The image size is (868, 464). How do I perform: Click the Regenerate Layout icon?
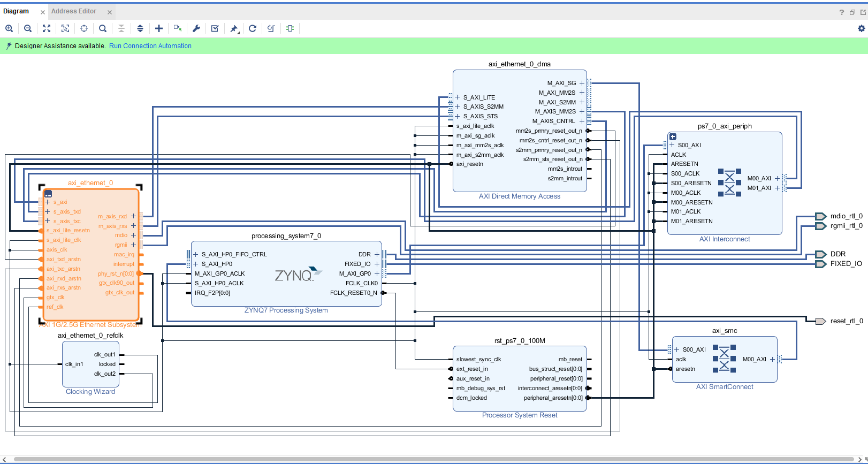[253, 28]
